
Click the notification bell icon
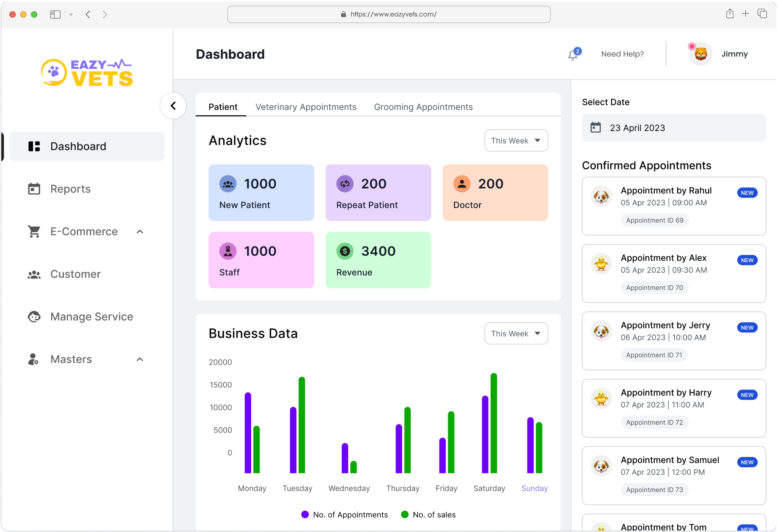pos(573,55)
